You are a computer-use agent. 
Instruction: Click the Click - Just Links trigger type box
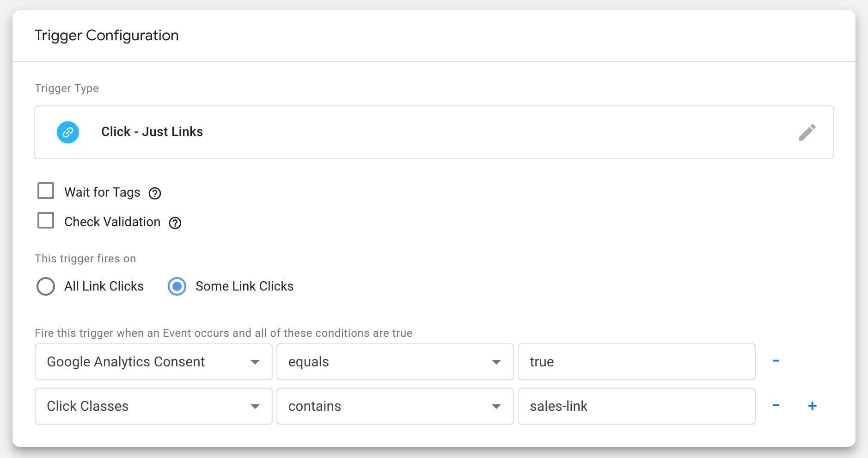(434, 132)
